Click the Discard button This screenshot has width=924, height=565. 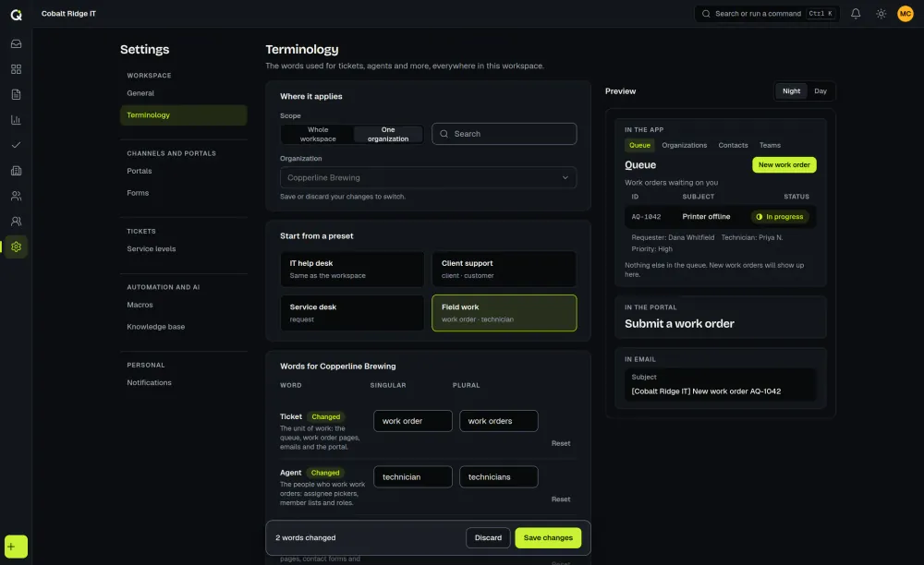(488, 538)
